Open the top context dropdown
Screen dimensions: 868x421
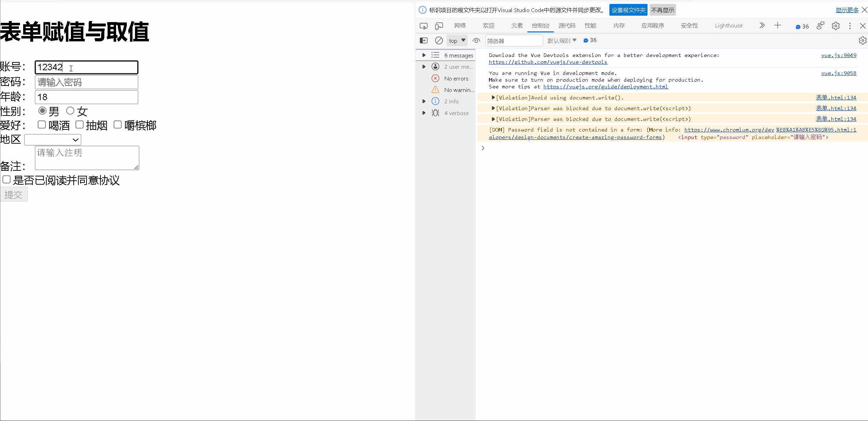[x=457, y=41]
